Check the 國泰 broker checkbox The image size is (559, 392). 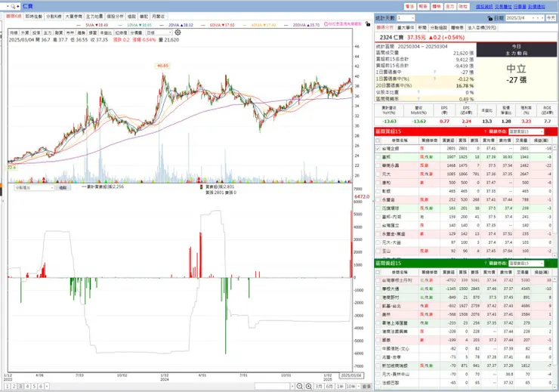[x=378, y=341]
